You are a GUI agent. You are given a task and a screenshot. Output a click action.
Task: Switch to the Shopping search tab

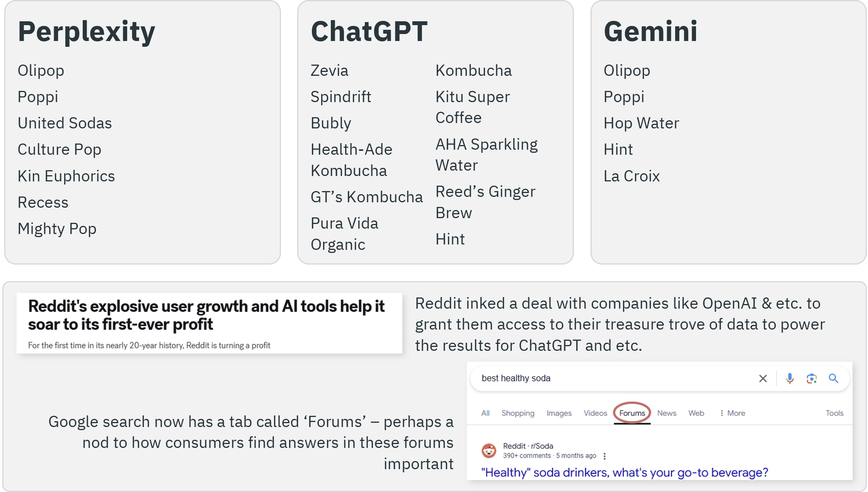(x=518, y=413)
